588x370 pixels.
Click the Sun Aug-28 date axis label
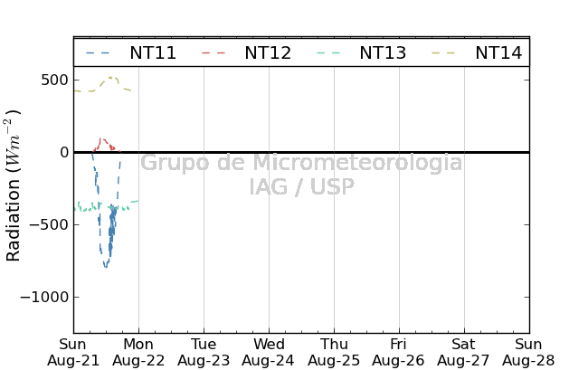[528, 353]
